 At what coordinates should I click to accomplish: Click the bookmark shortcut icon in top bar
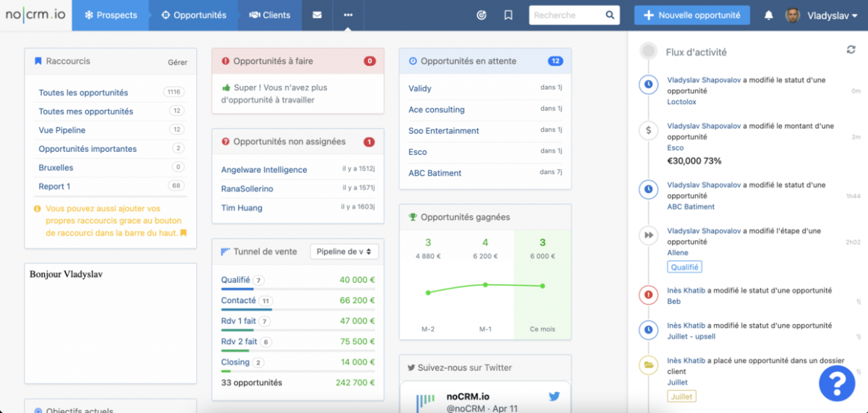pos(508,15)
